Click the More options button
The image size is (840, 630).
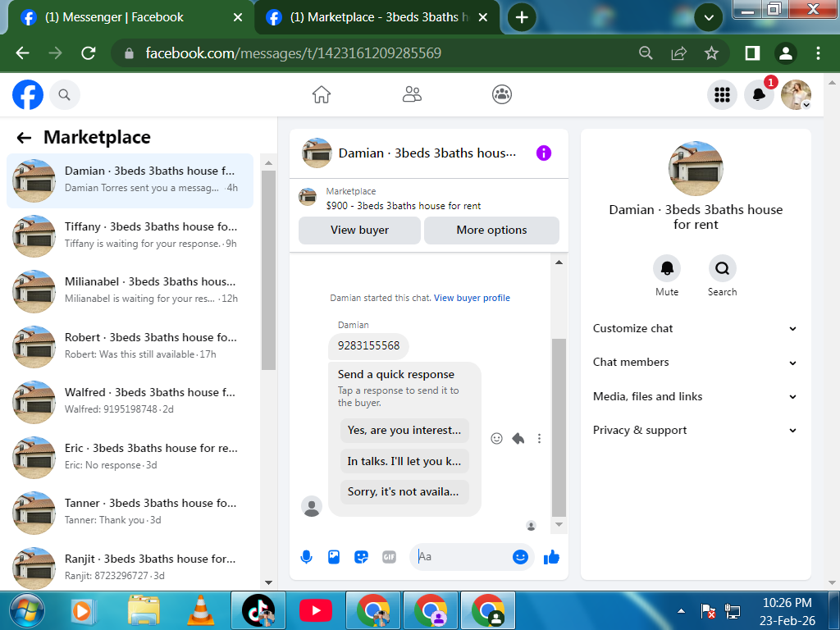pyautogui.click(x=492, y=231)
